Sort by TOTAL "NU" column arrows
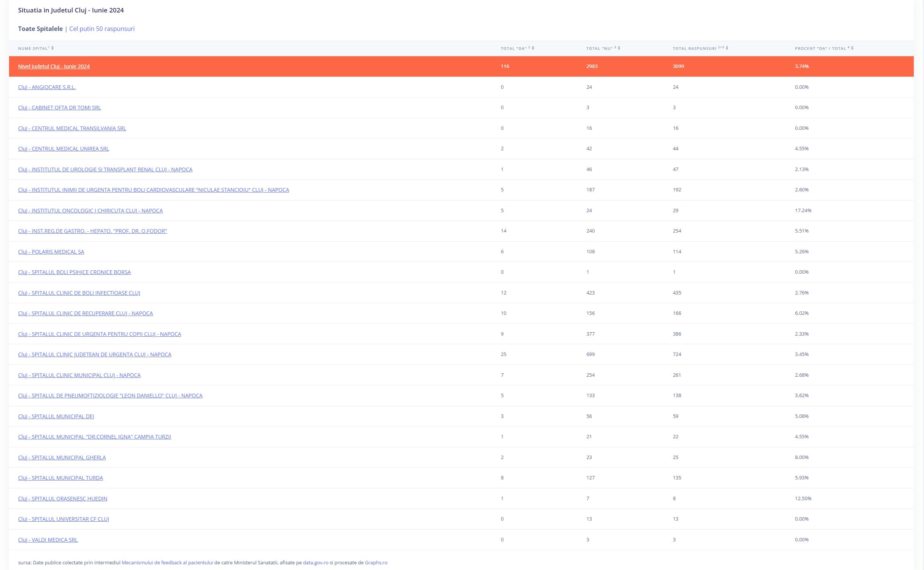Viewport: 924px width, 570px height. (619, 48)
